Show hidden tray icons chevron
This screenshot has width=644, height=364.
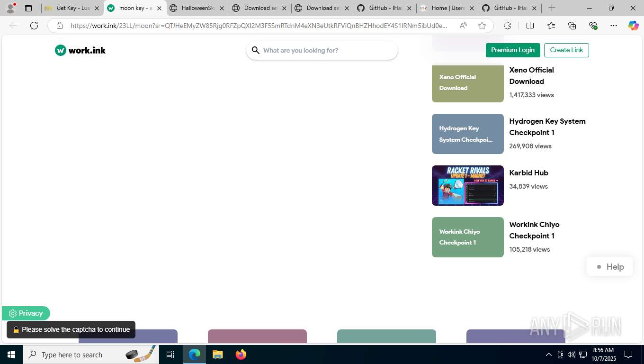[549, 355]
